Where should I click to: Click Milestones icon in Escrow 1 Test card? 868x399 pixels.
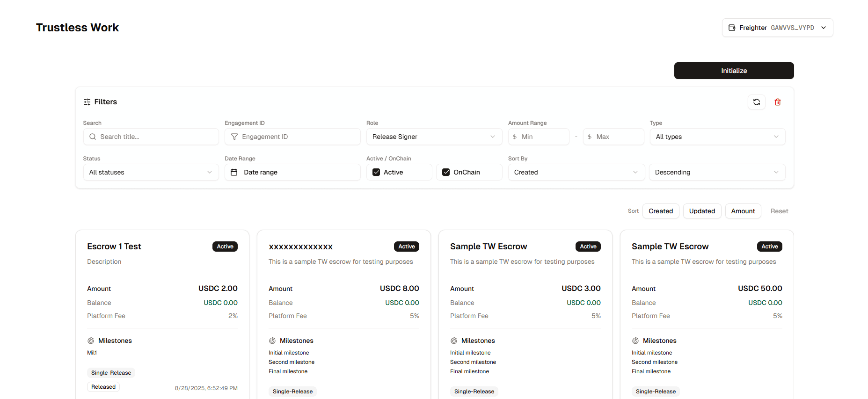click(91, 341)
